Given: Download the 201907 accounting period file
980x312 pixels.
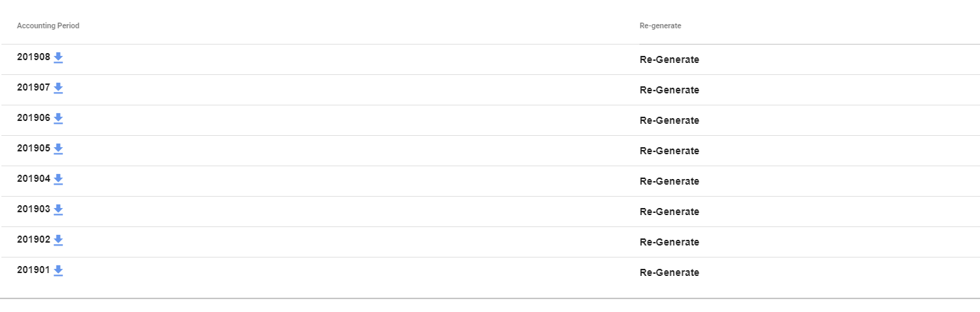Looking at the screenshot, I should click(x=58, y=88).
